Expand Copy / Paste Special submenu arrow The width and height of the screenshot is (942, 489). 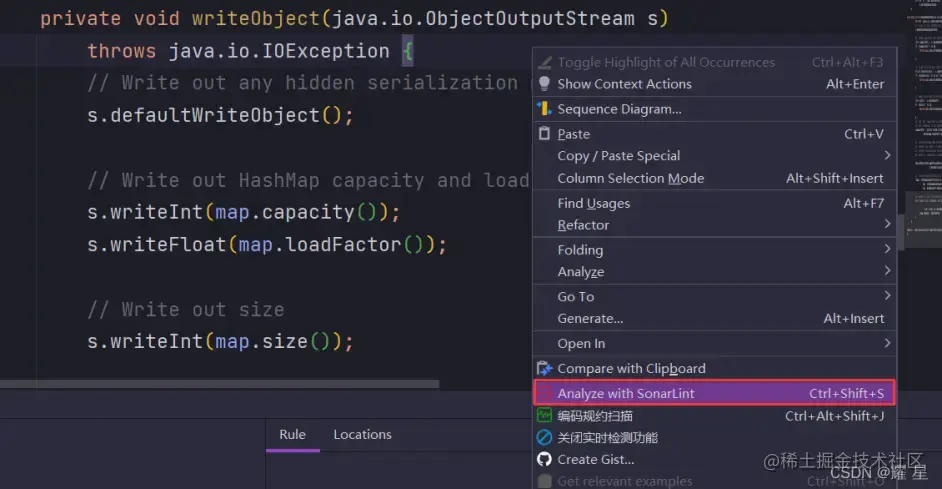click(887, 155)
